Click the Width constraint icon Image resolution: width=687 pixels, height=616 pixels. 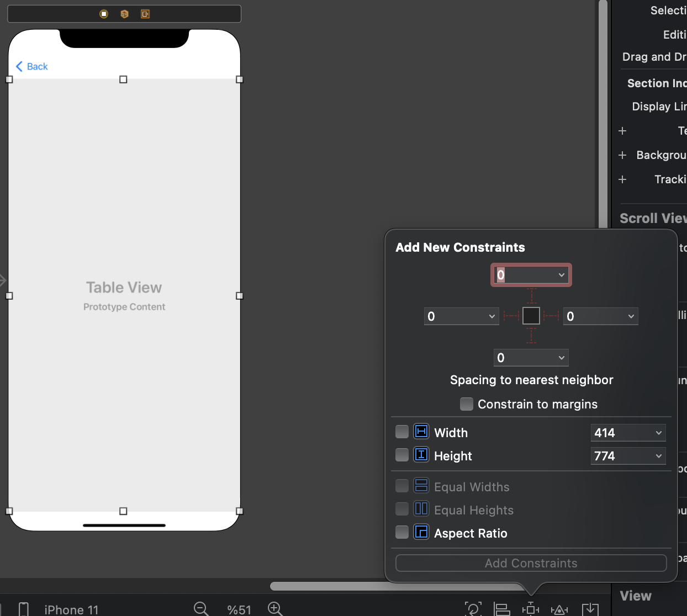pos(421,432)
